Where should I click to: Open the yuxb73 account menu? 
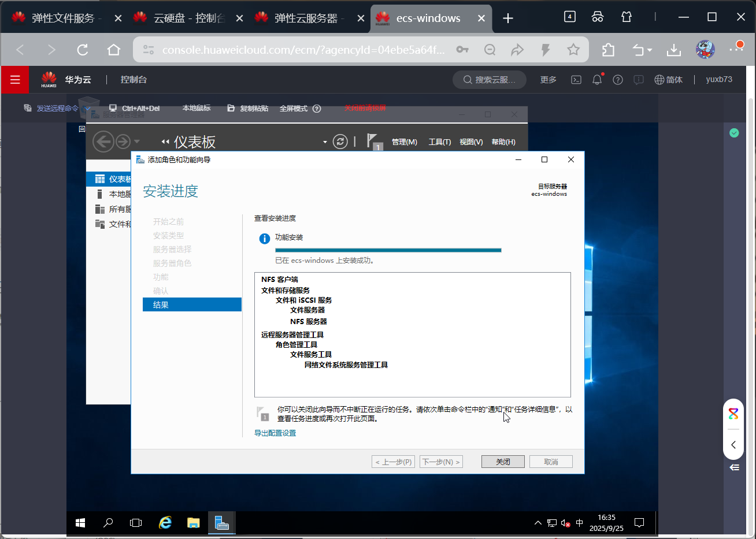click(719, 80)
